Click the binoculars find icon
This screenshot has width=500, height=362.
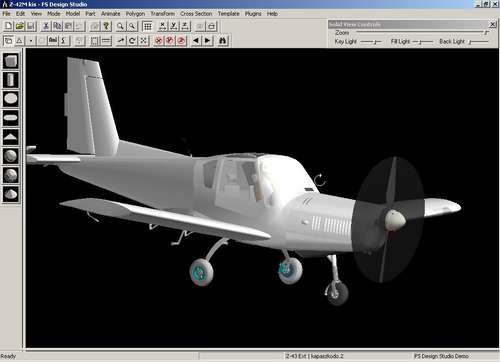pos(223,41)
